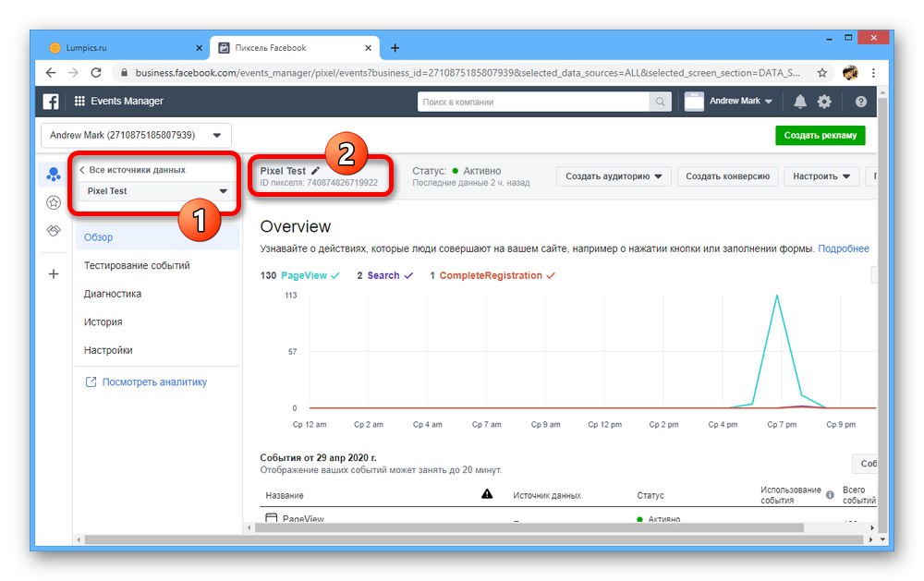
Task: Click the Источник данных column header
Action: tap(547, 495)
